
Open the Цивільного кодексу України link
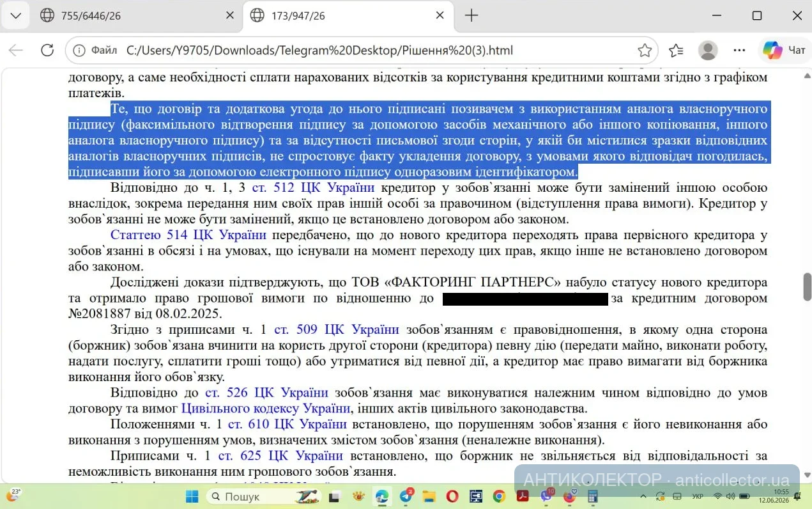(266, 407)
